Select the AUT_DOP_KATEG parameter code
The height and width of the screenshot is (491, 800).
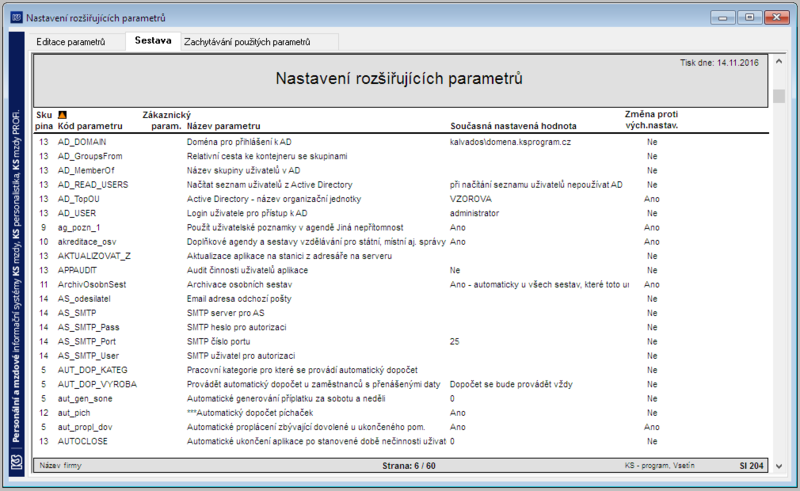[x=92, y=371]
